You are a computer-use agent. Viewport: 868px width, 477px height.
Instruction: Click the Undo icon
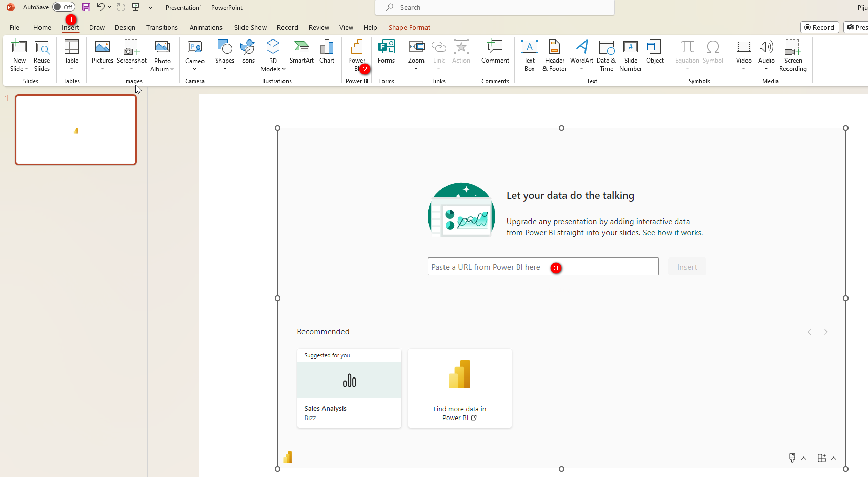tap(100, 7)
